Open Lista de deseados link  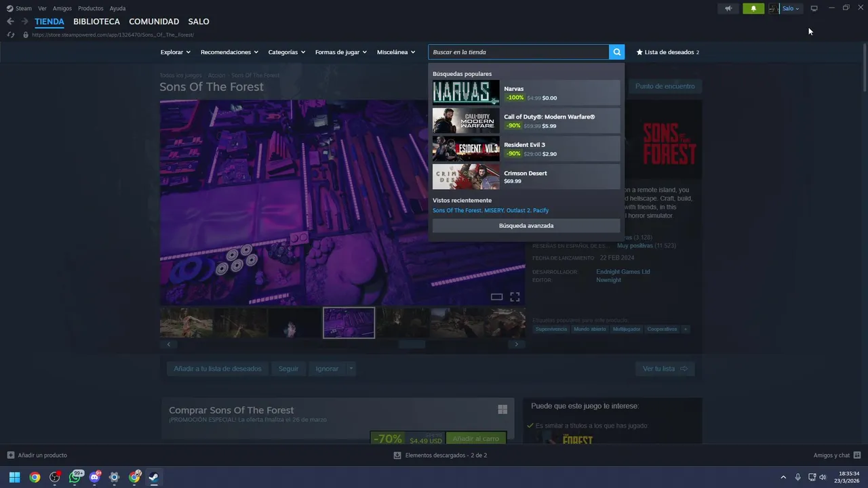[x=668, y=52]
